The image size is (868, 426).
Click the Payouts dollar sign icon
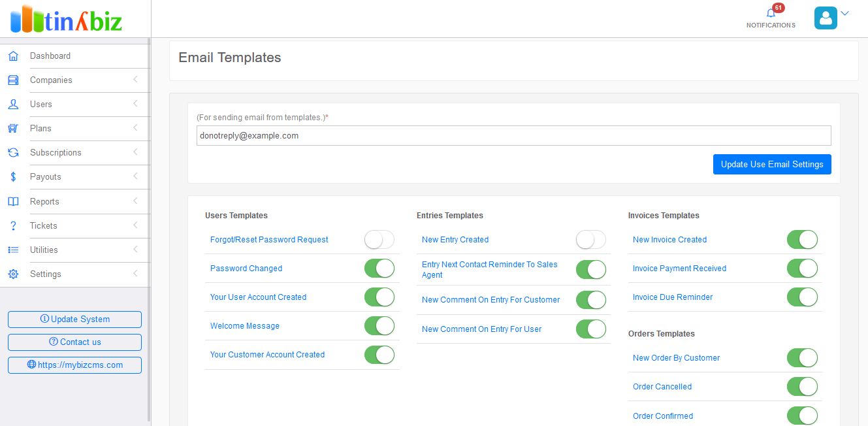13,177
